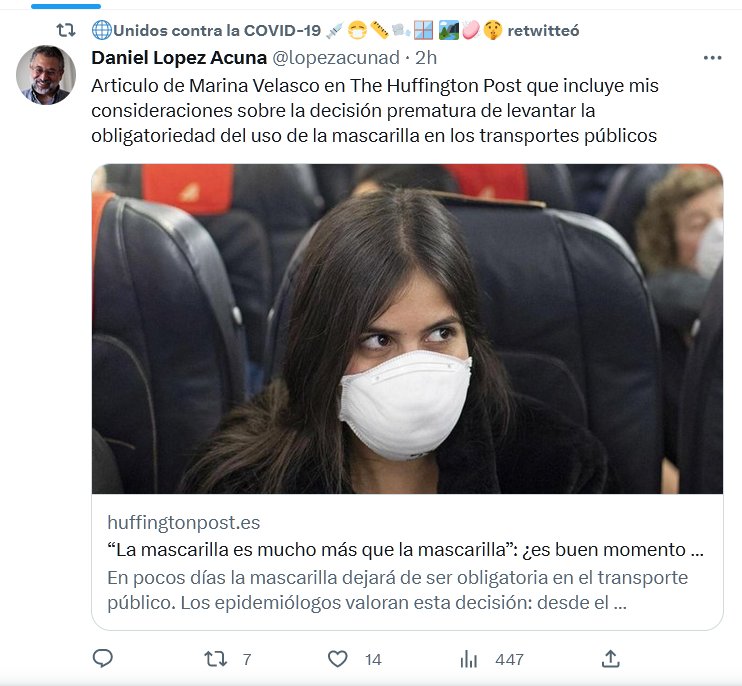Image resolution: width=742 pixels, height=686 pixels.
Task: Click the tweet text about Marina Velasco's article
Action: tap(375, 111)
